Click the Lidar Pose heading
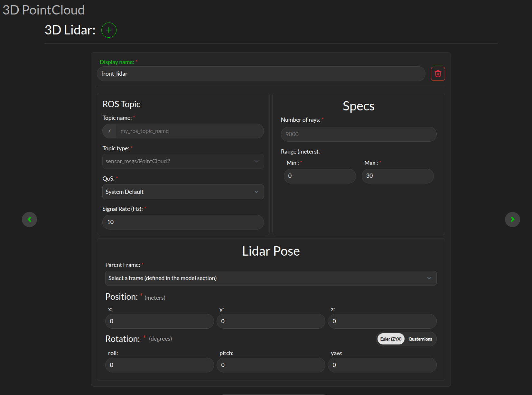532x395 pixels. (x=271, y=251)
